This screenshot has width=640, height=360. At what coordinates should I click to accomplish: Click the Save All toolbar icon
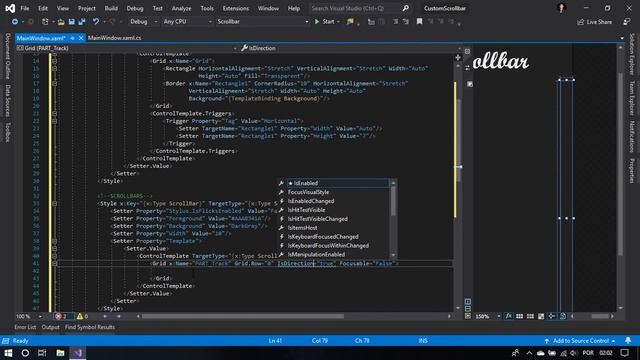click(x=82, y=22)
